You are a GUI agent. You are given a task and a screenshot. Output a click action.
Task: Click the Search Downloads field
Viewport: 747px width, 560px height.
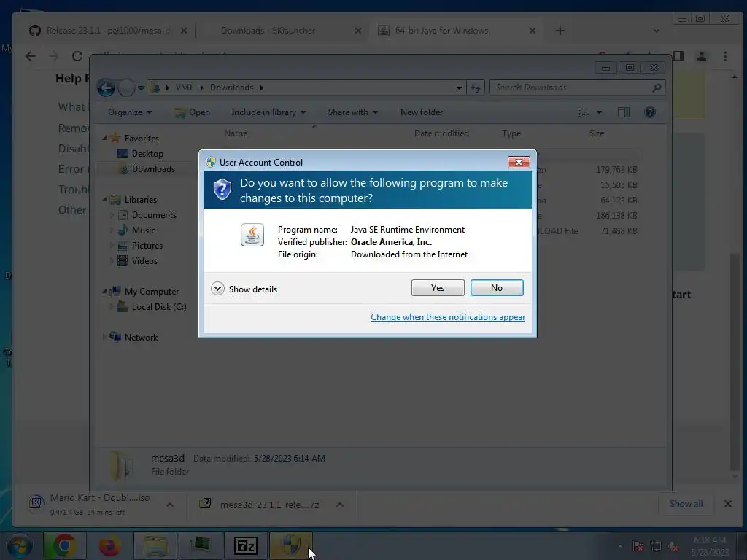coord(576,87)
